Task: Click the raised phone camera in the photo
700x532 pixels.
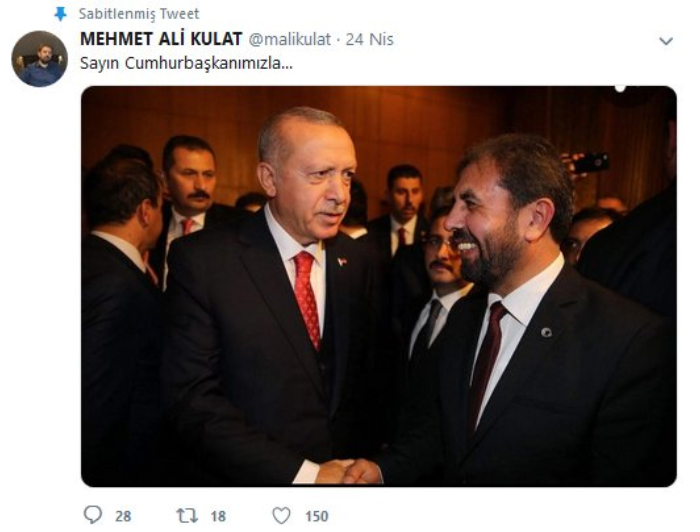Action: (x=591, y=162)
